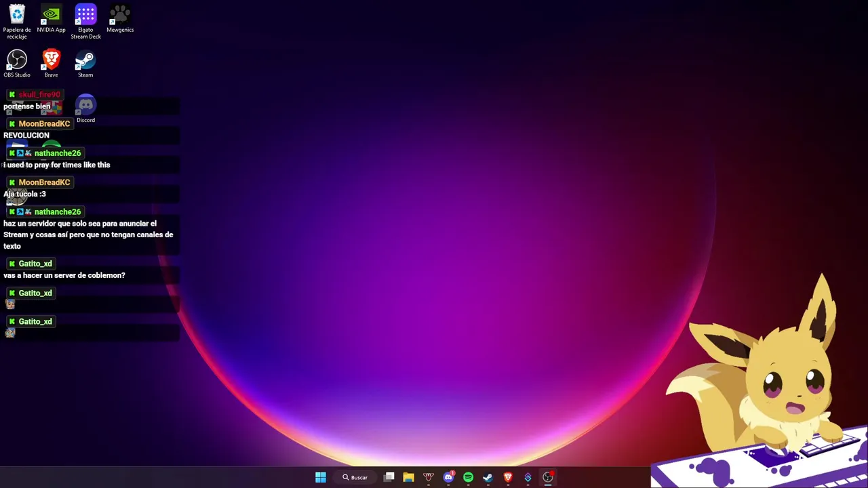Select the Mewgenics desktop shortcut
Screen dimensions: 868x488
coord(120,19)
